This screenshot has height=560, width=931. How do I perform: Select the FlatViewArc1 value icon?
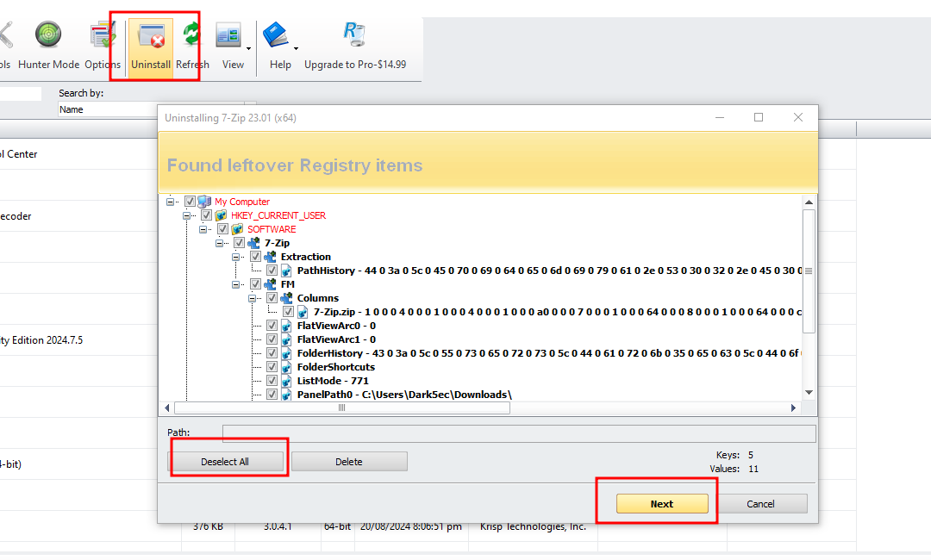(286, 339)
